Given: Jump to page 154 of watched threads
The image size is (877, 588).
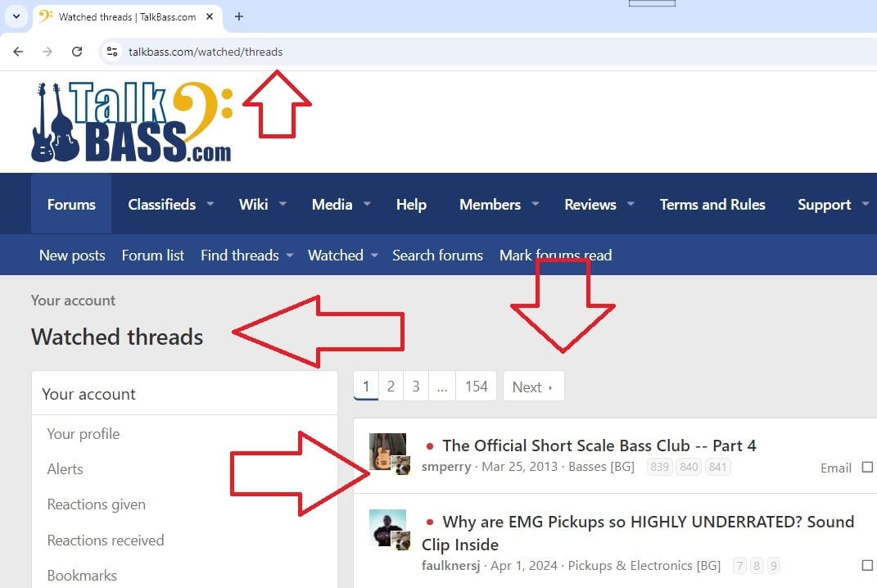Looking at the screenshot, I should click(476, 386).
